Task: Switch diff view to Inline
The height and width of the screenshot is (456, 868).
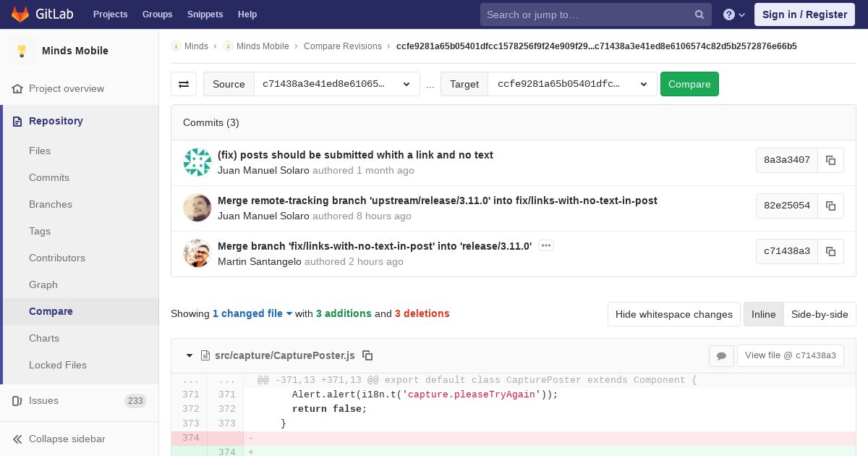Action: pos(763,314)
